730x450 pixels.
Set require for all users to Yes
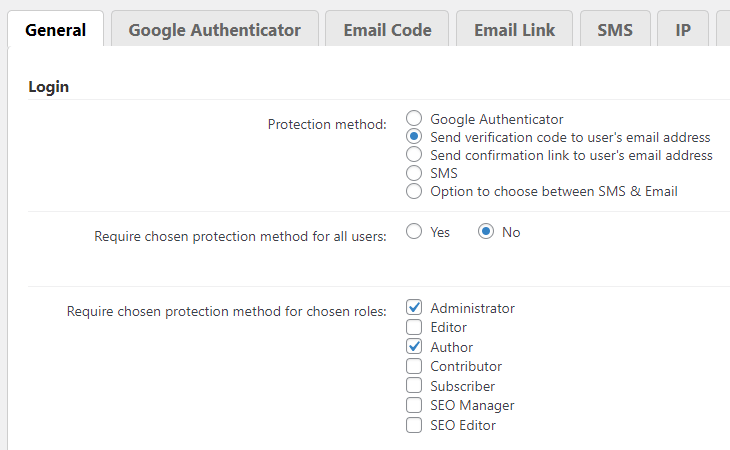pos(414,232)
